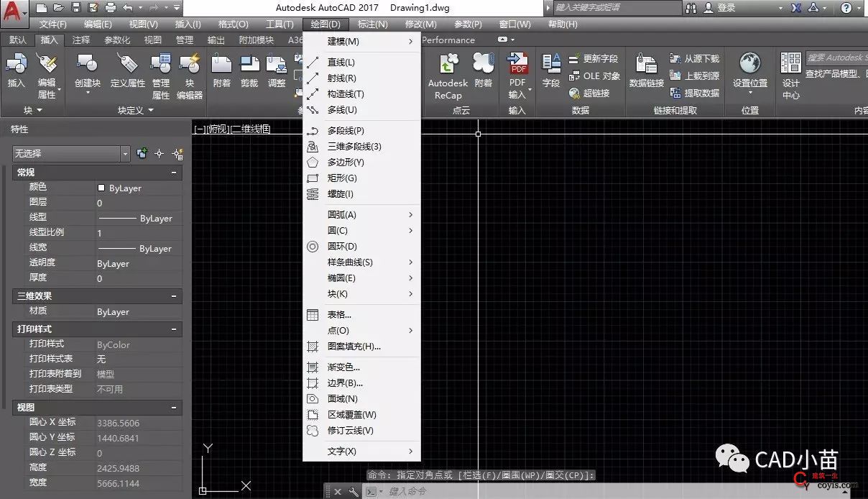Click the 剪裁 clip icon
This screenshot has height=499, width=868.
tap(249, 64)
